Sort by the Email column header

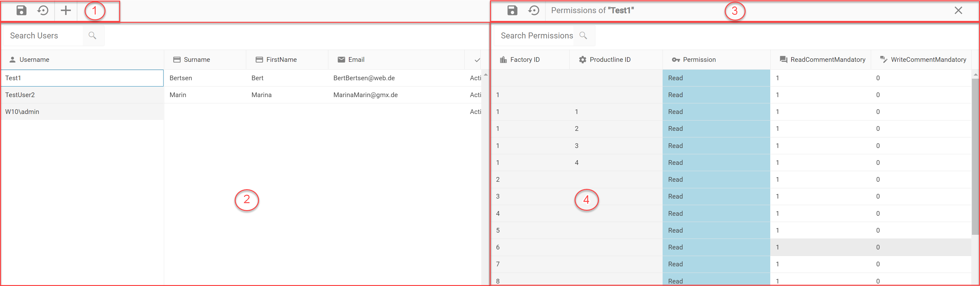[356, 60]
